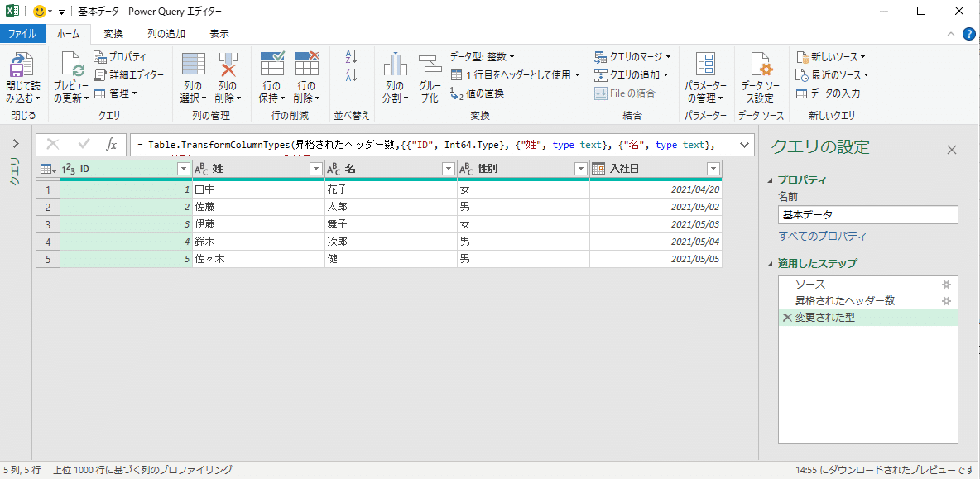Switch to the 変換 ribbon tab
Viewport: 980px width, 479px height.
point(113,34)
